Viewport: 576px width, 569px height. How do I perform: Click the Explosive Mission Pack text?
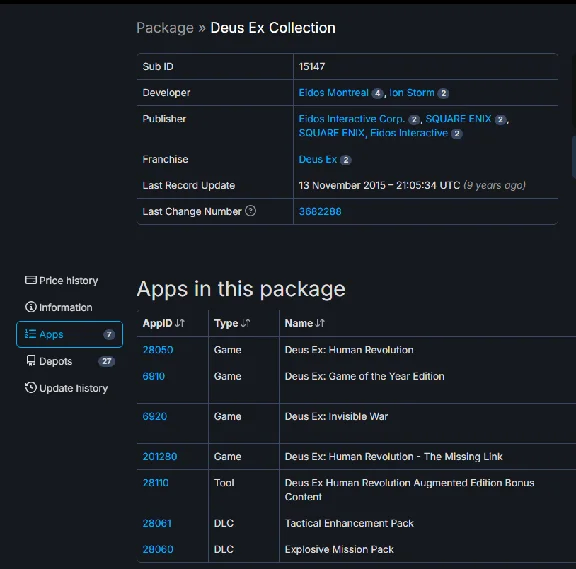[x=339, y=550]
